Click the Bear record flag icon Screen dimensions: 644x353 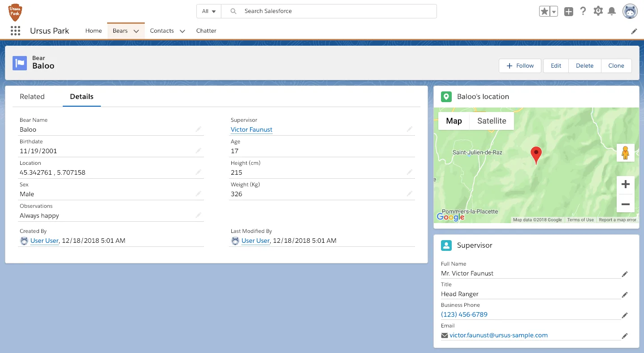click(x=20, y=63)
